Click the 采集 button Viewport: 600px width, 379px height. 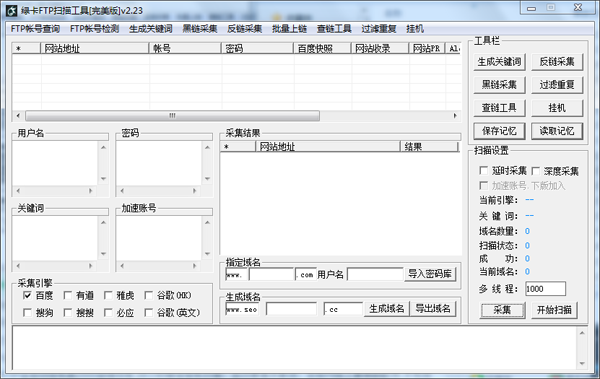tap(502, 310)
